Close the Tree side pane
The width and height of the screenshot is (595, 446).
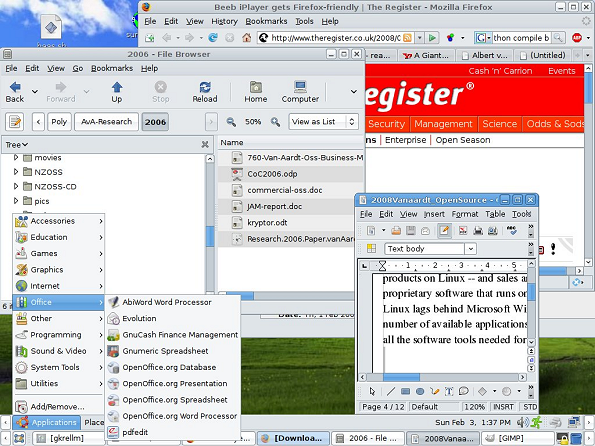coord(205,145)
